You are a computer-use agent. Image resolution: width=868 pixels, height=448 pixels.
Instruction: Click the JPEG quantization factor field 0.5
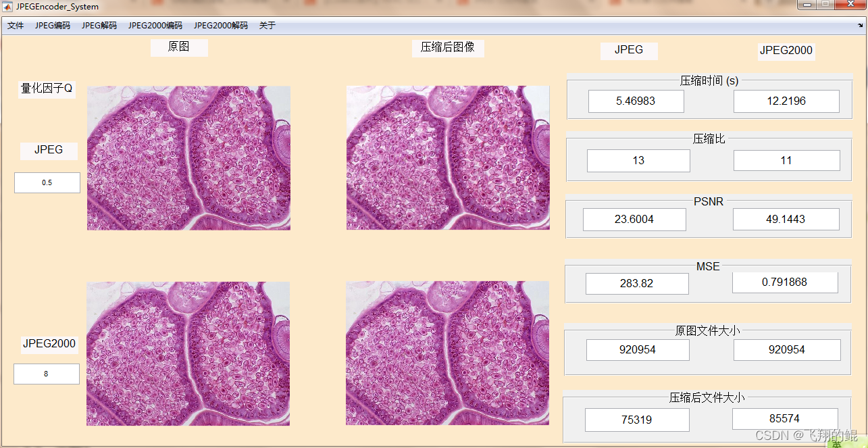[47, 182]
